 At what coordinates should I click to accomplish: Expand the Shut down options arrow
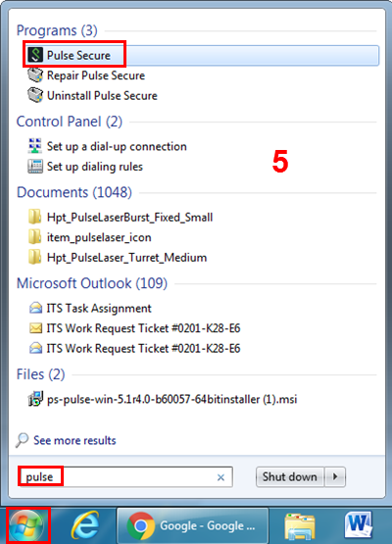point(335,476)
